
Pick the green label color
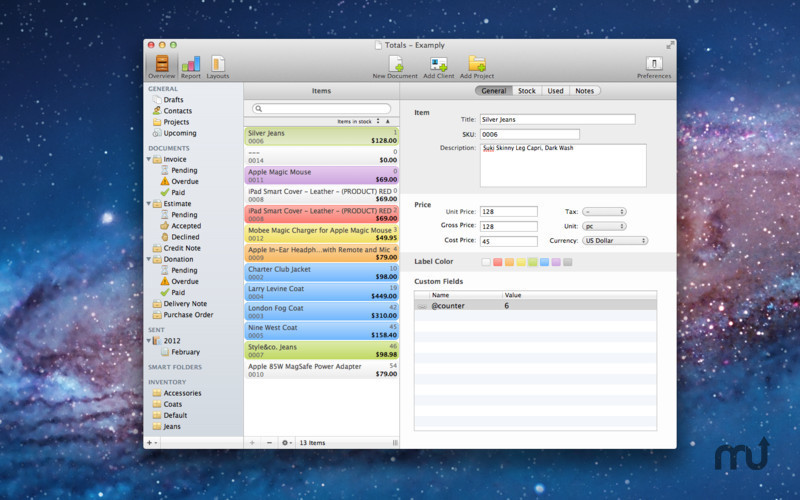pos(533,262)
